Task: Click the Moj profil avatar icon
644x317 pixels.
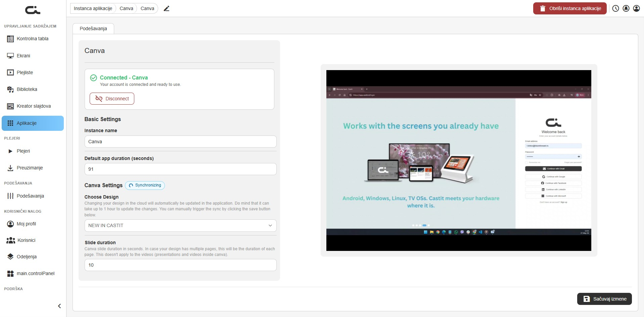Action: tap(10, 224)
